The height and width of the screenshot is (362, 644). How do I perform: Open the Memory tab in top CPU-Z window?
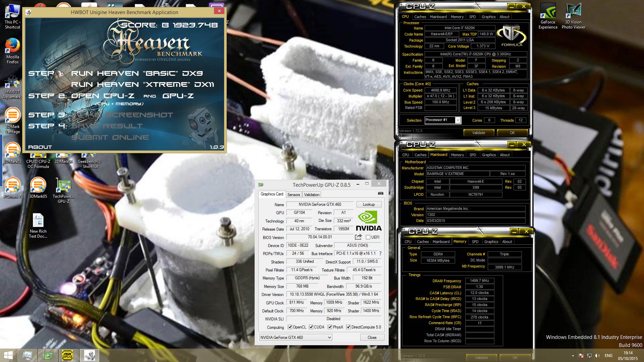click(x=457, y=17)
